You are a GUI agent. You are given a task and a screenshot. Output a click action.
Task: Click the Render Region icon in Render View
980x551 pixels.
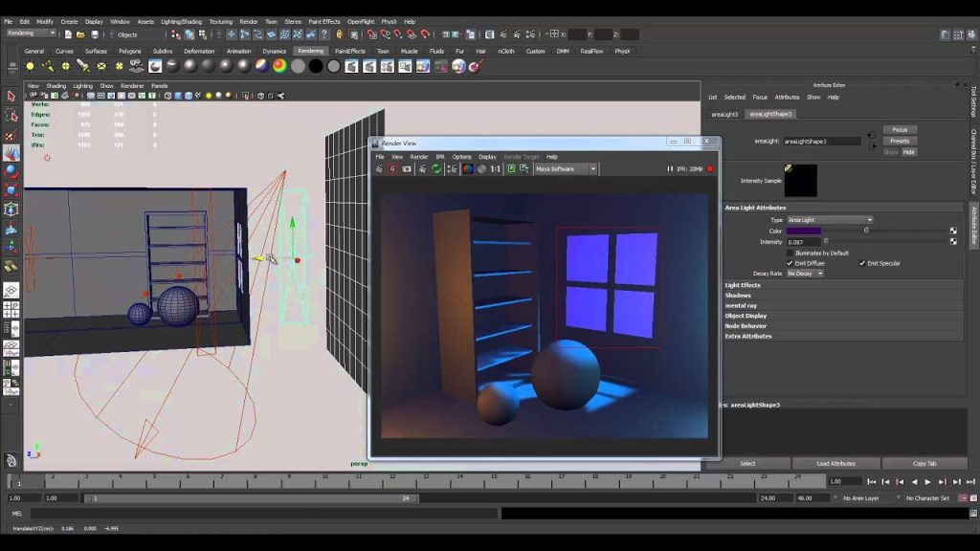point(392,168)
